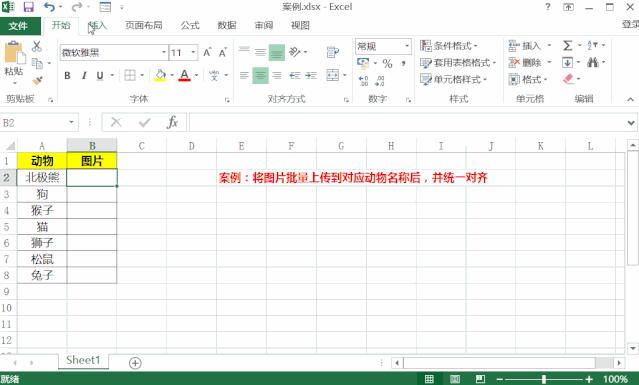Increase font size with larger A

(x=207, y=53)
